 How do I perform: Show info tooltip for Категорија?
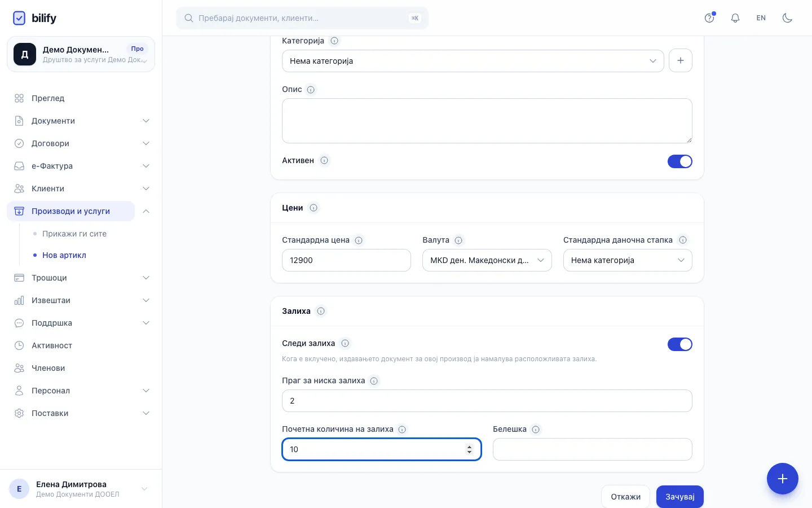(x=334, y=41)
